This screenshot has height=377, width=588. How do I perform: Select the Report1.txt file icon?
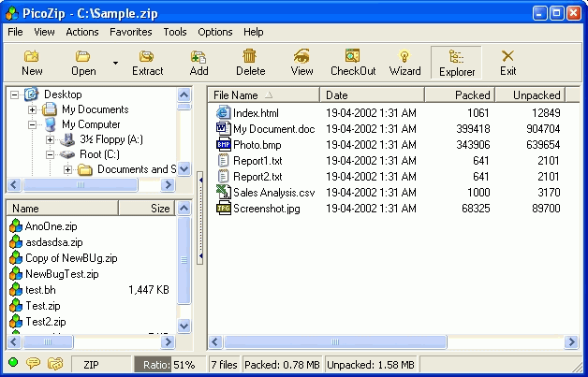pyautogui.click(x=223, y=160)
